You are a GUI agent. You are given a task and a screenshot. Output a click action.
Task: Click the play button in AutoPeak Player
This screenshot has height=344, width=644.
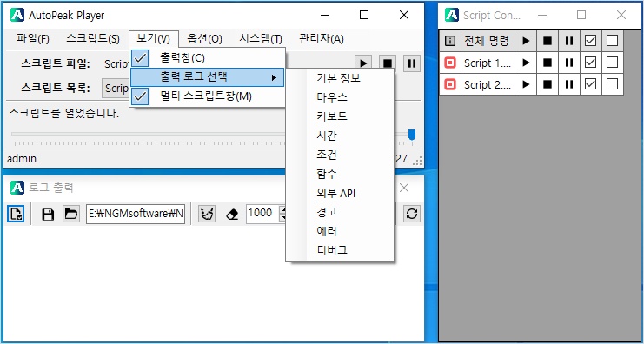tap(363, 63)
